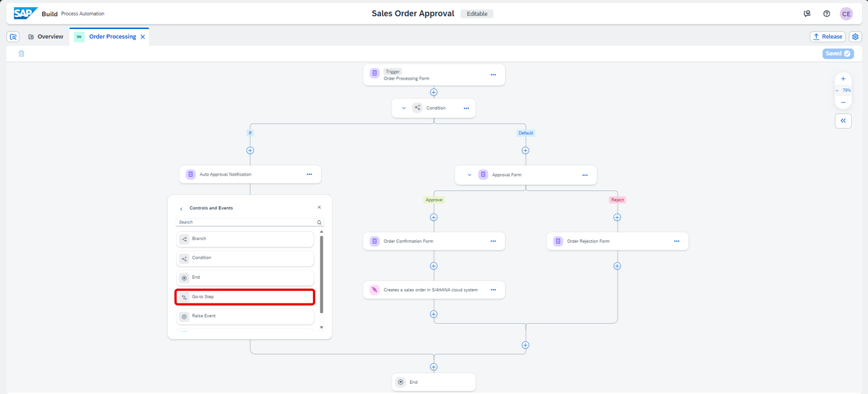Viewport: 868px width, 394px height.
Task: Open more options on Order Confirmation Form
Action: pyautogui.click(x=493, y=241)
